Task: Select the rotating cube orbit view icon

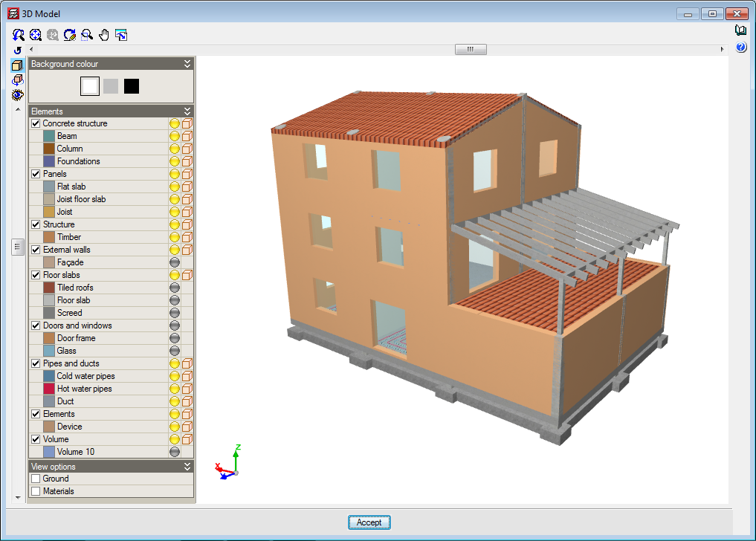Action: [x=18, y=80]
